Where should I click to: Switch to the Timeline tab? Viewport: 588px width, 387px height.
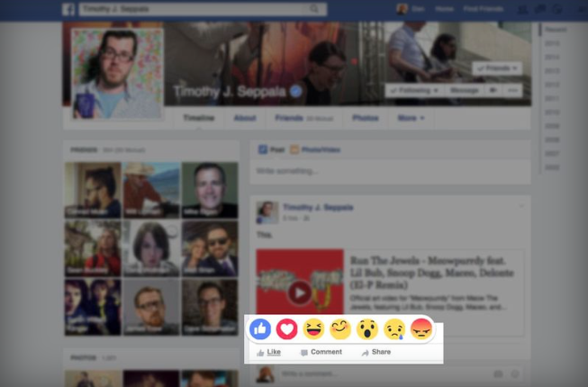click(x=199, y=118)
